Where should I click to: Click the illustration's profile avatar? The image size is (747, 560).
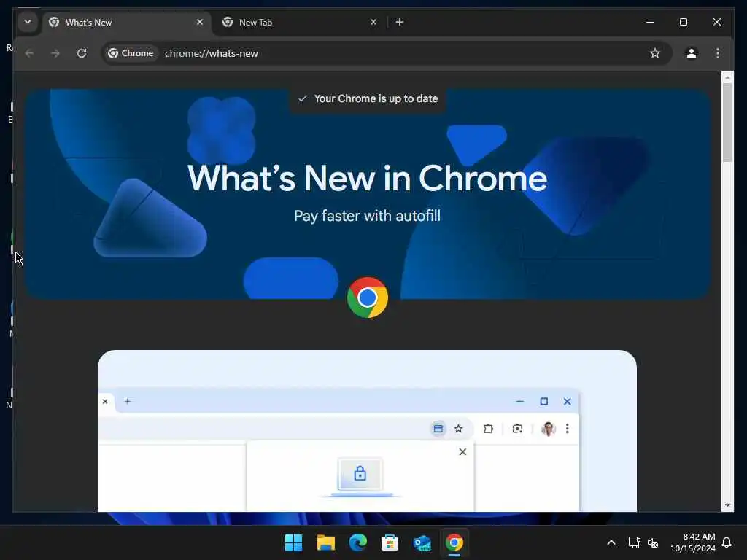549,429
